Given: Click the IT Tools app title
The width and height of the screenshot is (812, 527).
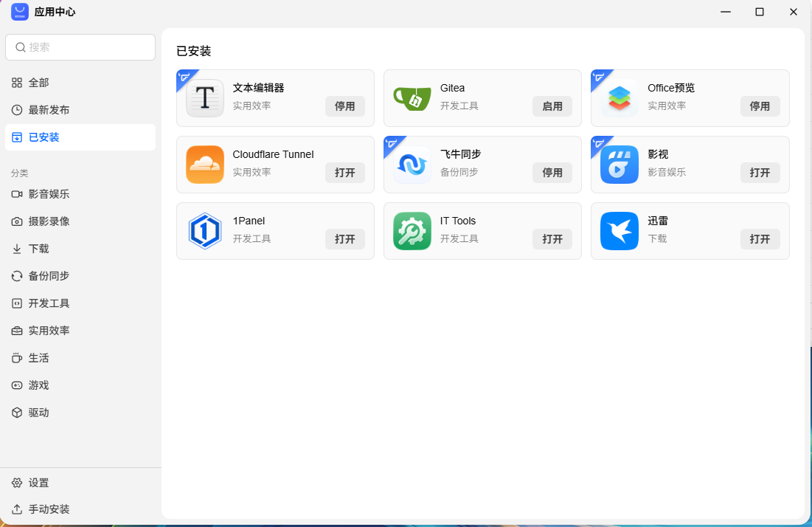Looking at the screenshot, I should [458, 221].
